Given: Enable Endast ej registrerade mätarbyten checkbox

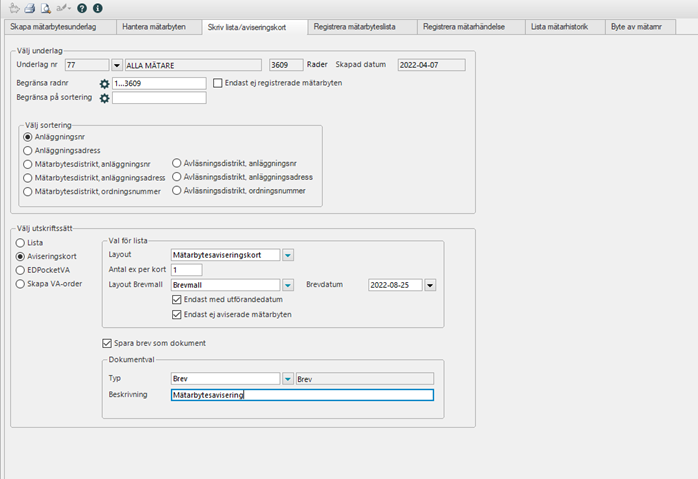Looking at the screenshot, I should 220,83.
